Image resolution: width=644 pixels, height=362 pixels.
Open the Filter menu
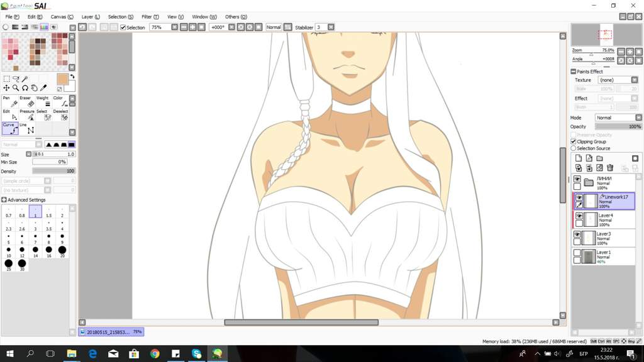(x=150, y=17)
